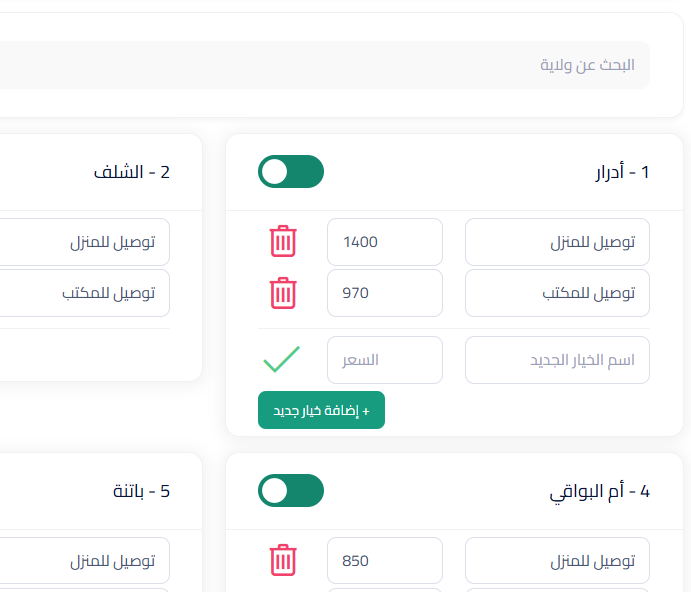Viewport: 691px width, 592px height.
Task: Click the 1400 price field in أدرار
Action: (x=385, y=242)
